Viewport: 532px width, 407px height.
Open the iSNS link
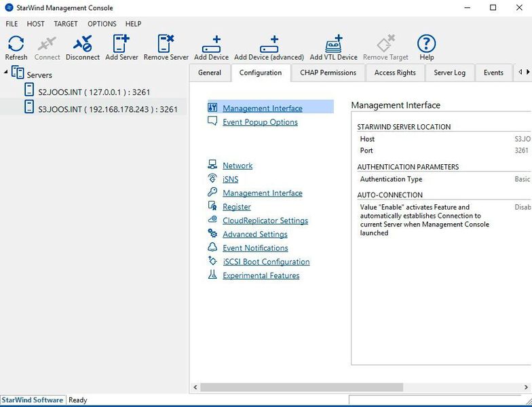click(x=231, y=179)
